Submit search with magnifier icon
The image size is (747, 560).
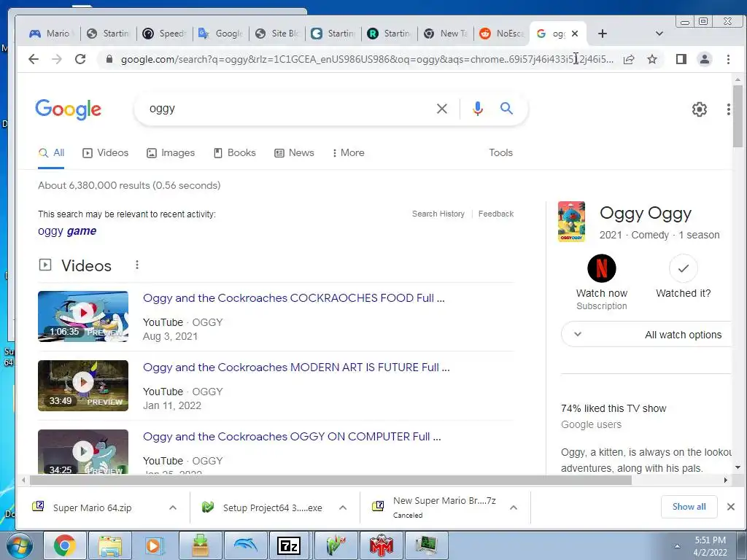tap(506, 109)
